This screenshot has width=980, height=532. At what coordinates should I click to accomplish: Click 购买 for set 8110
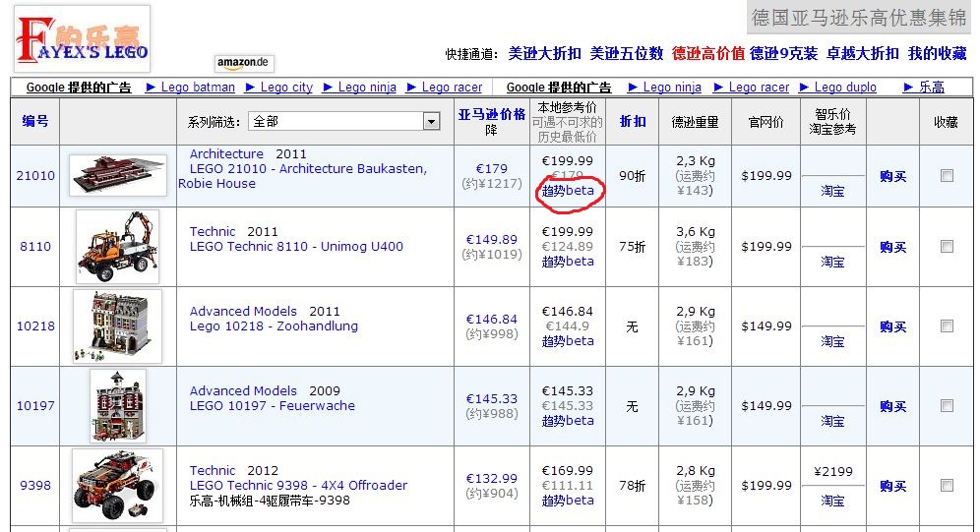pos(892,247)
